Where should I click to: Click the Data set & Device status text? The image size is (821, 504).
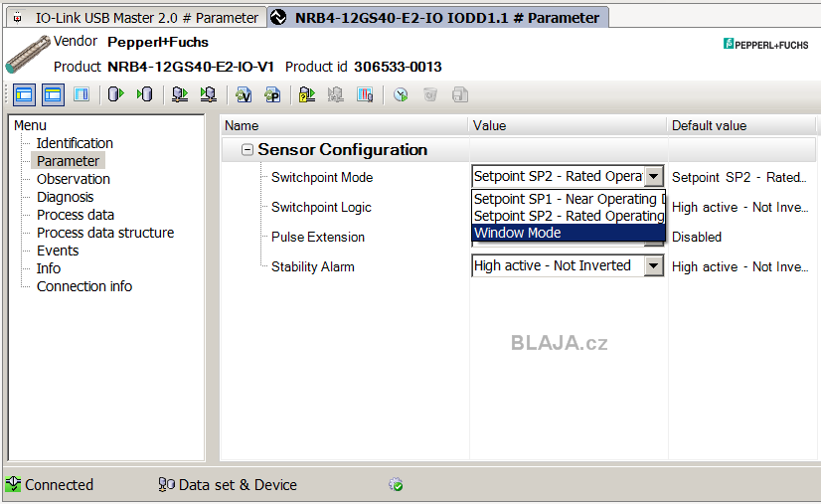[238, 485]
